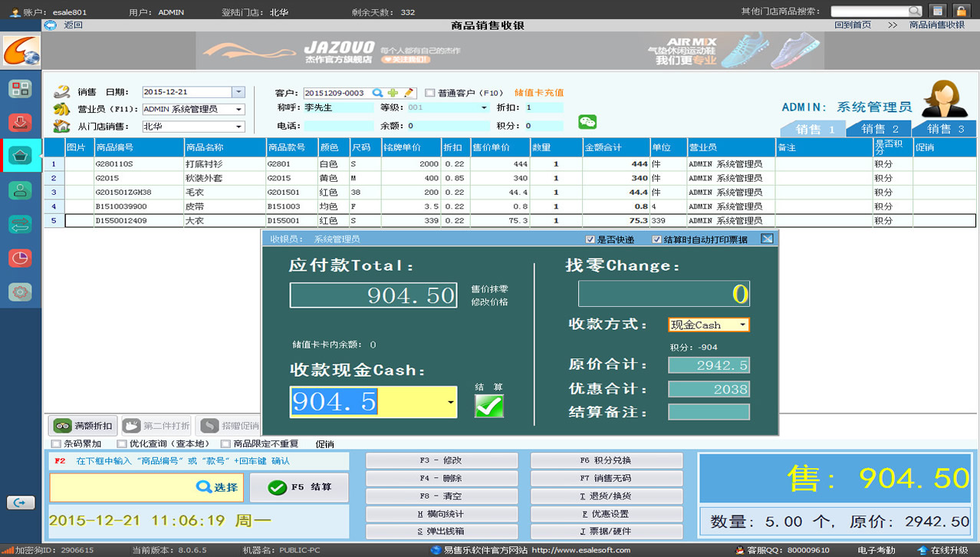Click the F6 积分兑换 button
This screenshot has height=557, width=980.
(606, 460)
